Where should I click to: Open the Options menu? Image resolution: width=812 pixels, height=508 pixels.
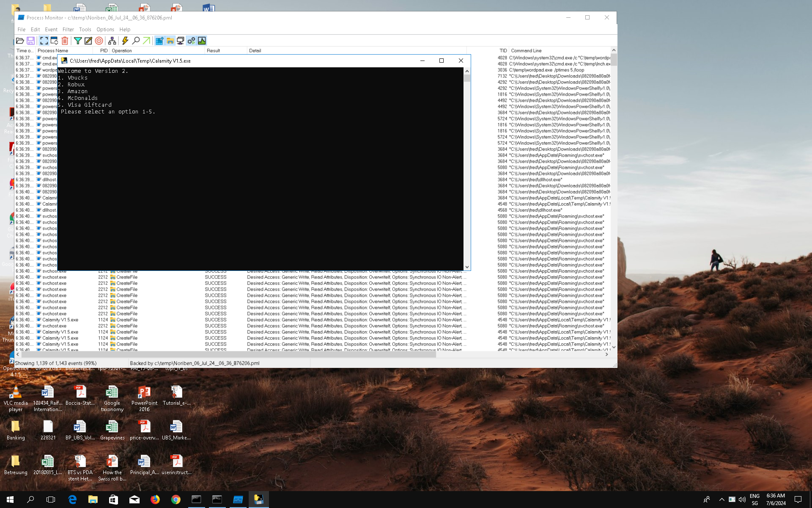click(105, 30)
